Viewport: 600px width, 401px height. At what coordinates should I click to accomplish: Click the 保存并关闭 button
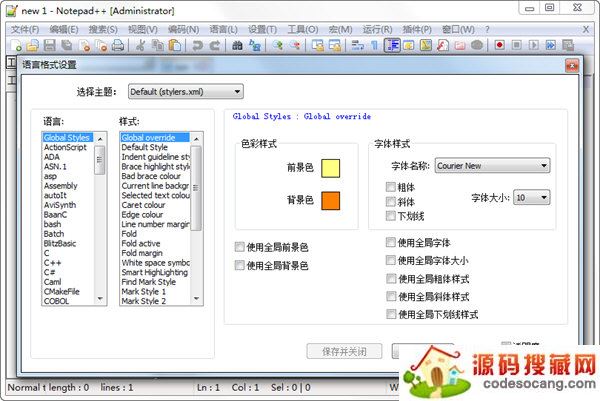[x=344, y=351]
